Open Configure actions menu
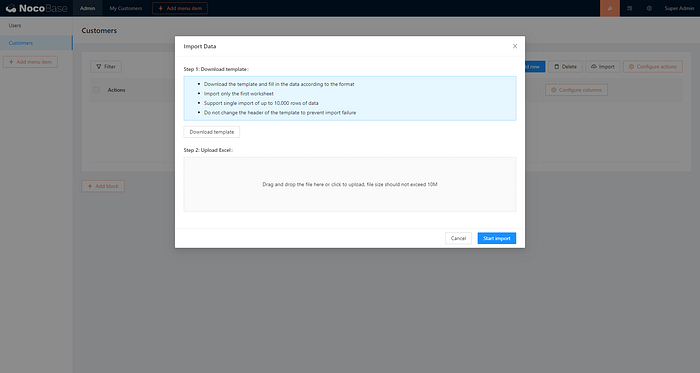Viewport: 700px width, 373px height. click(x=653, y=66)
